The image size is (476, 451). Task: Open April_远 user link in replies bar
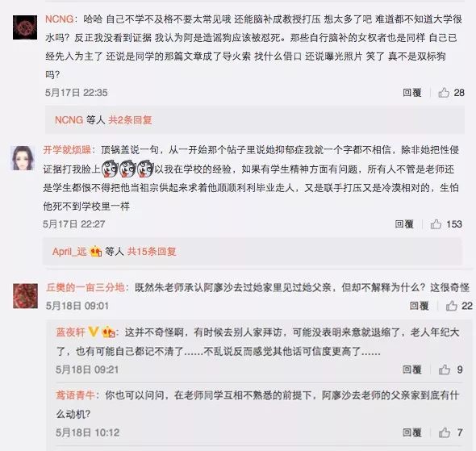click(x=69, y=251)
